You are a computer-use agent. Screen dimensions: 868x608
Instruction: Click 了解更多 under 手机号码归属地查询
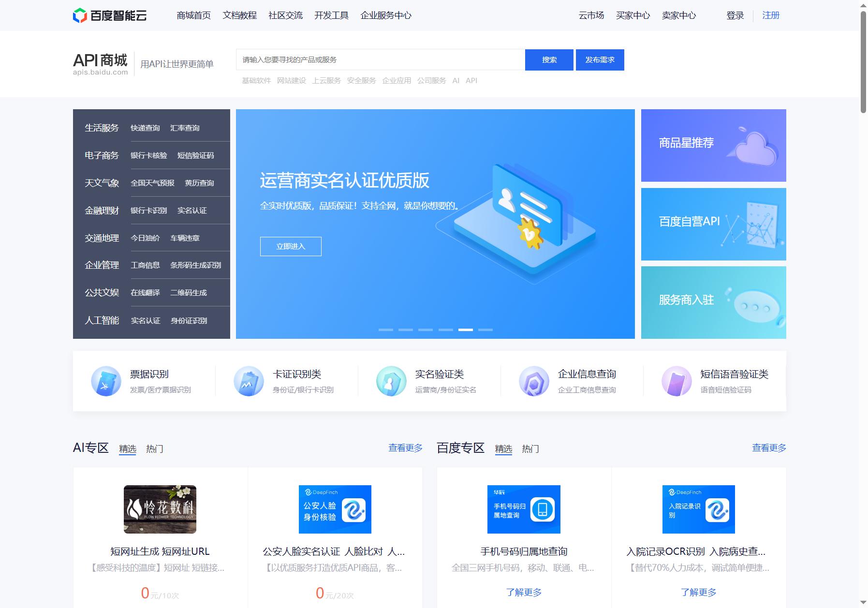point(524,593)
